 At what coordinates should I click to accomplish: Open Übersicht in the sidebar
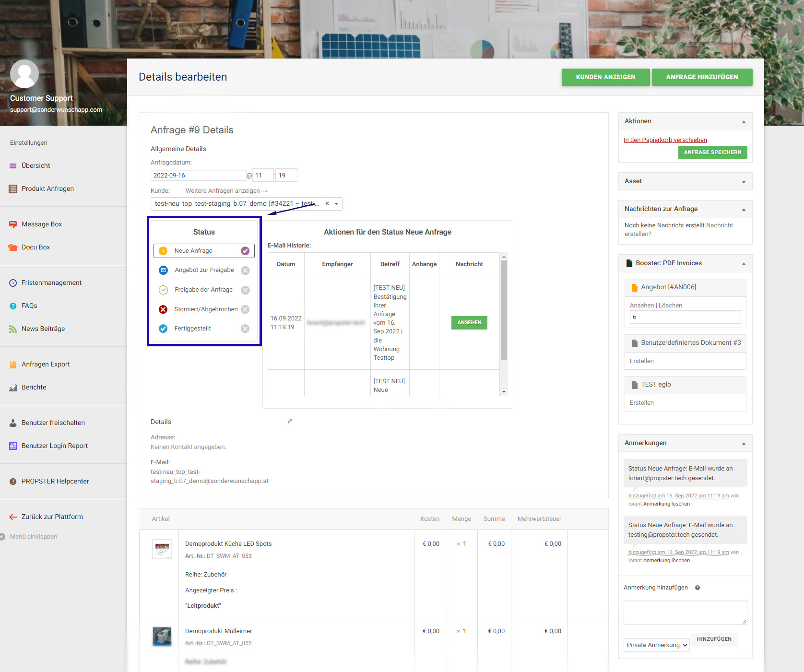[35, 165]
